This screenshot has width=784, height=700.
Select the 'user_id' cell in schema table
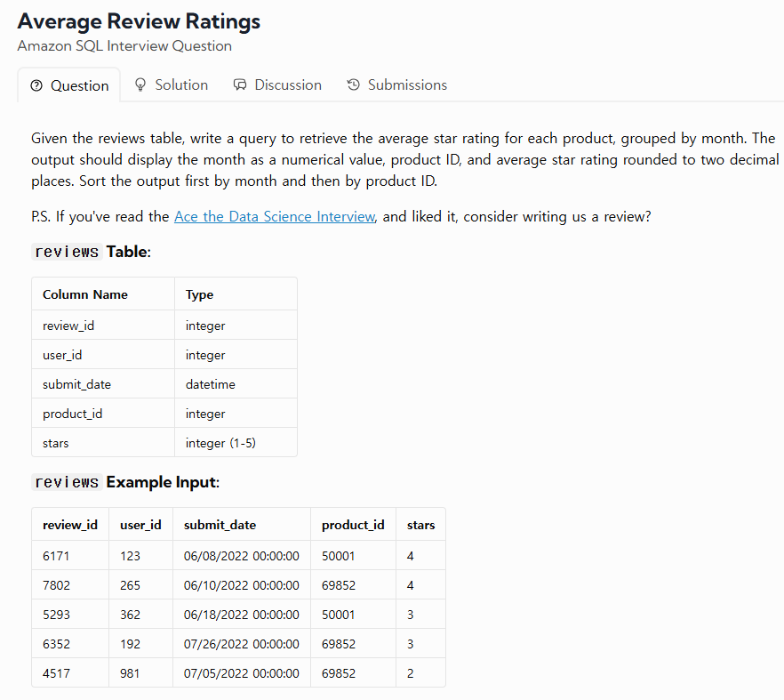(x=103, y=355)
